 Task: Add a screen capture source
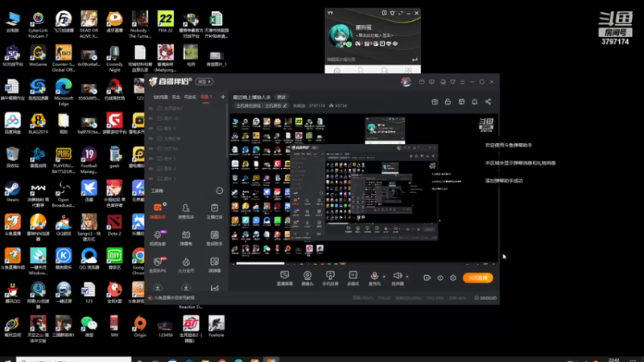284,278
